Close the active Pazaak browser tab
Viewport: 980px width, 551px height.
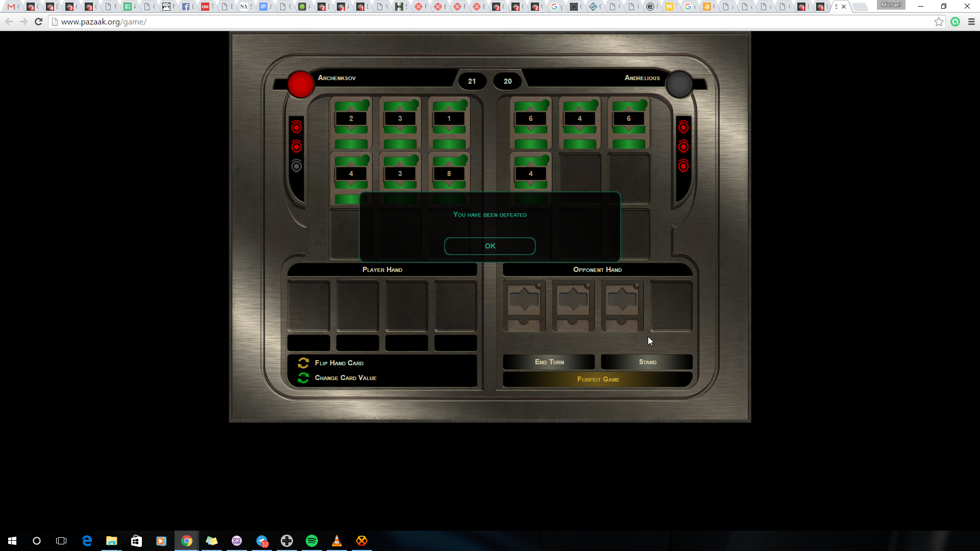click(x=844, y=7)
